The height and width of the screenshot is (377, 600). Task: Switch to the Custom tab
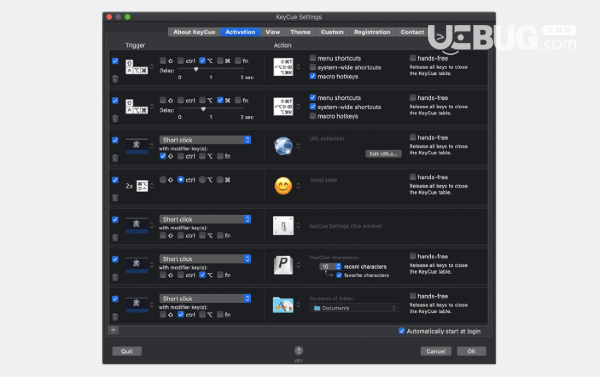point(332,32)
